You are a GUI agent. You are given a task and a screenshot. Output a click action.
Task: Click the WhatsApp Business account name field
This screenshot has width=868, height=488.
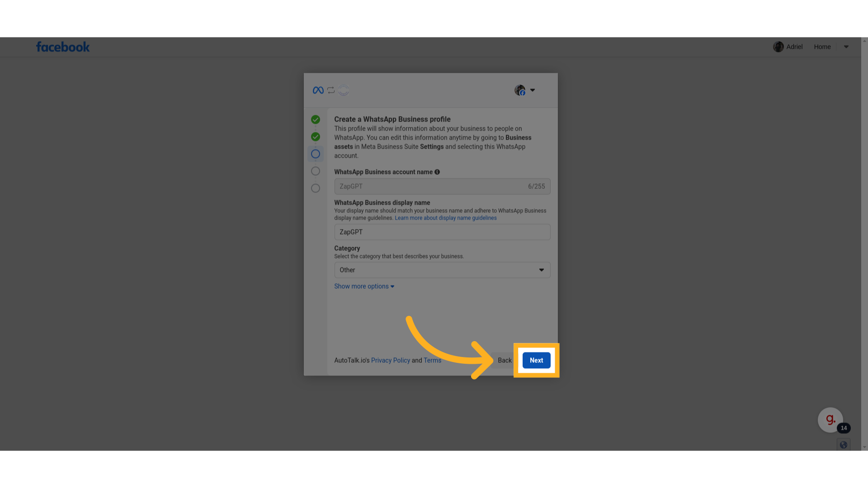[442, 187]
